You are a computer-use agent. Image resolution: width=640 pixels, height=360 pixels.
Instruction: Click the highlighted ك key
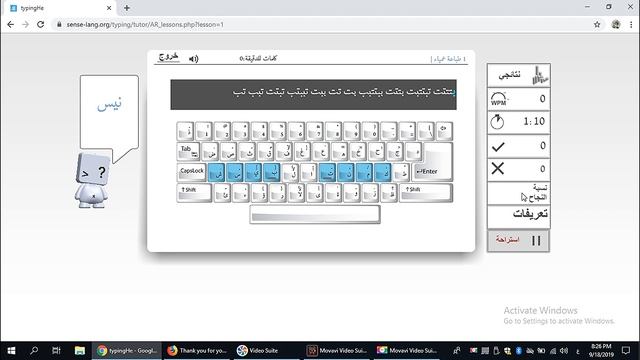tap(383, 172)
